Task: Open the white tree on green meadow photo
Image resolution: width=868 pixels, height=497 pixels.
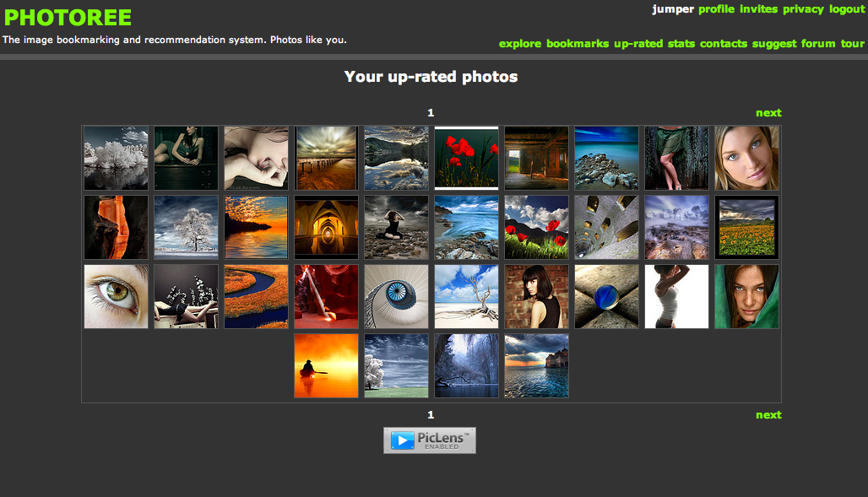Action: (x=396, y=366)
